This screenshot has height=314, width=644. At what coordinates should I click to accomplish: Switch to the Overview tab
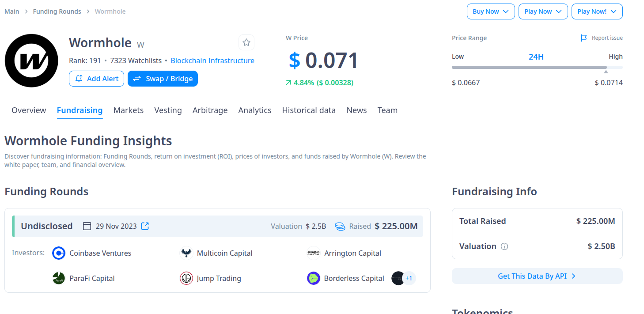tap(29, 110)
